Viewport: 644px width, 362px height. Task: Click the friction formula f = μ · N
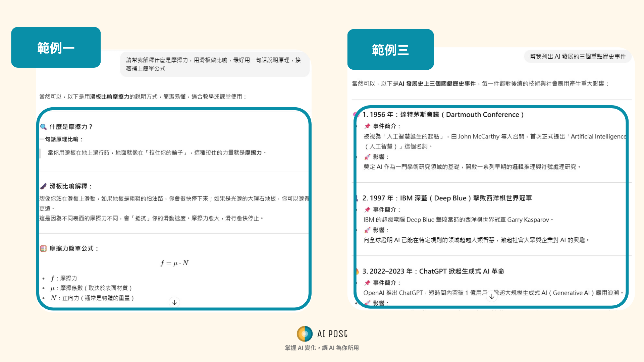(174, 263)
